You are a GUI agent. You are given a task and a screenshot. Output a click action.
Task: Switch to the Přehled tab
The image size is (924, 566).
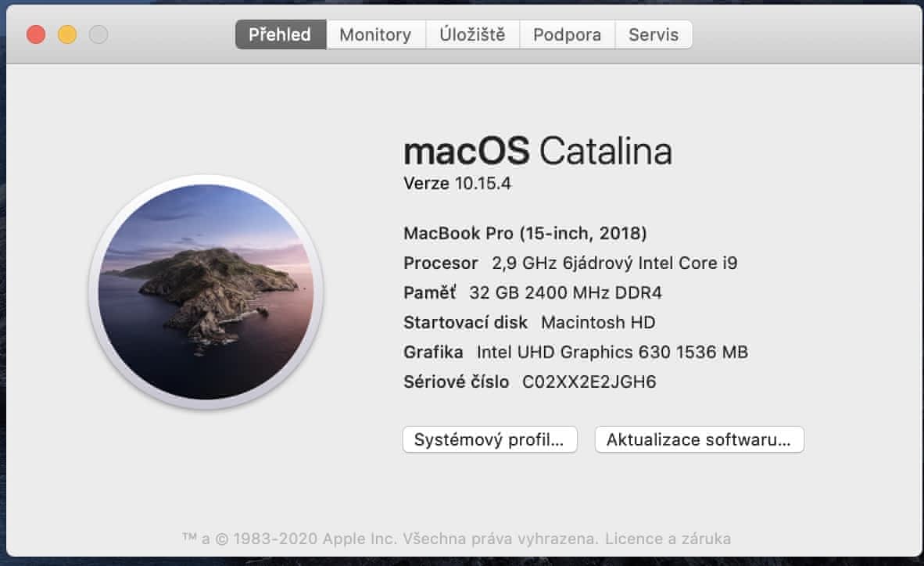(x=280, y=34)
